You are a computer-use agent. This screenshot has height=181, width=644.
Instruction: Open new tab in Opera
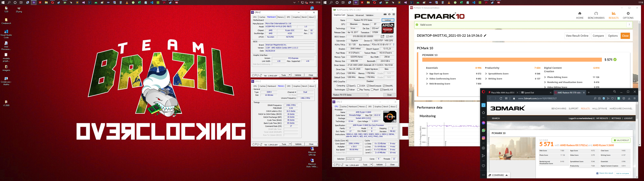[589, 93]
